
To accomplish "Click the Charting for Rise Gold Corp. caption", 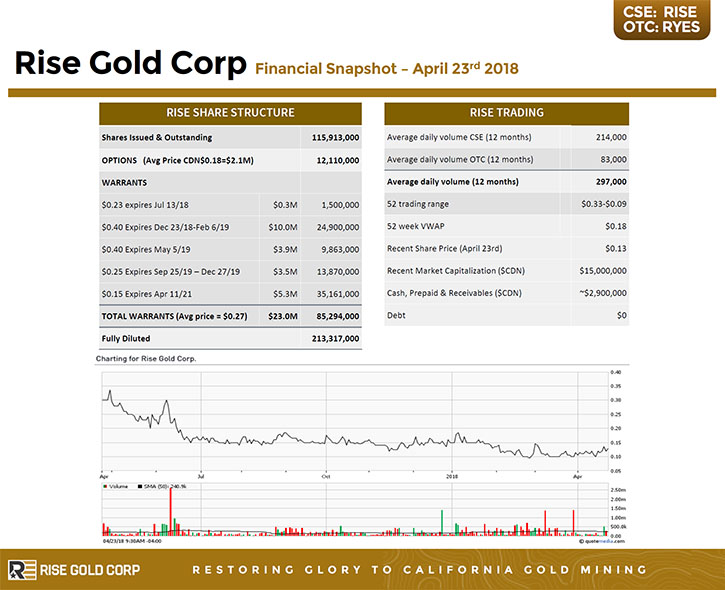I will click(x=146, y=358).
